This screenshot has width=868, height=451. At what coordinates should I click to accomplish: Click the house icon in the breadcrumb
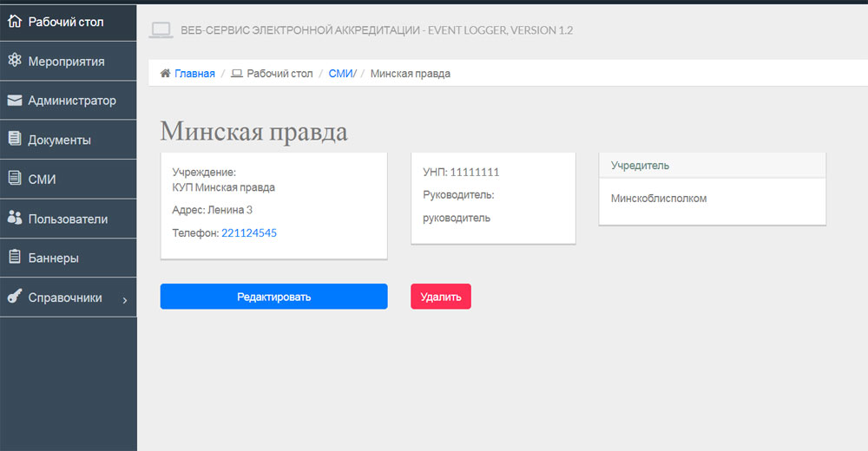[x=165, y=73]
